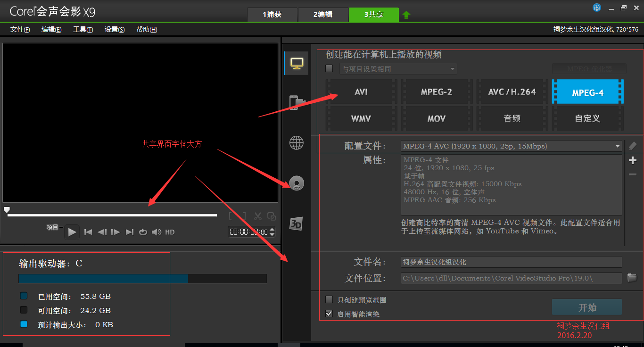Choose the MPEG-4 format
This screenshot has height=347, width=644.
tap(588, 92)
